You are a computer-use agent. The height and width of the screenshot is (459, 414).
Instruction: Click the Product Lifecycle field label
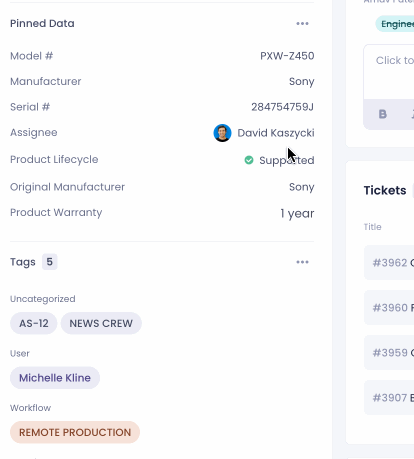tap(54, 160)
